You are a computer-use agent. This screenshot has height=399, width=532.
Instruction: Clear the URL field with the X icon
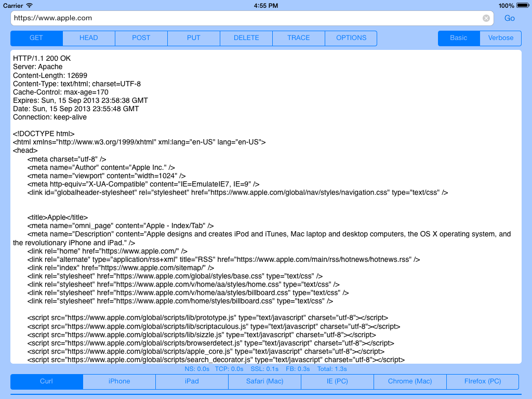[x=486, y=18]
